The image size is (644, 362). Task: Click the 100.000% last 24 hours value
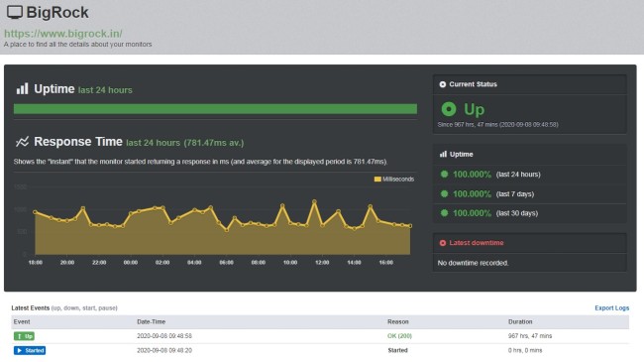pyautogui.click(x=472, y=174)
